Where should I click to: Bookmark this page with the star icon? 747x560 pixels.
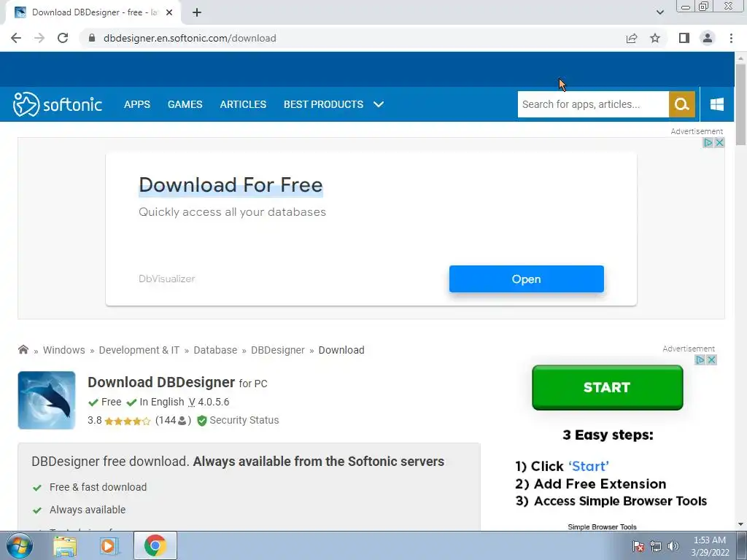click(655, 38)
